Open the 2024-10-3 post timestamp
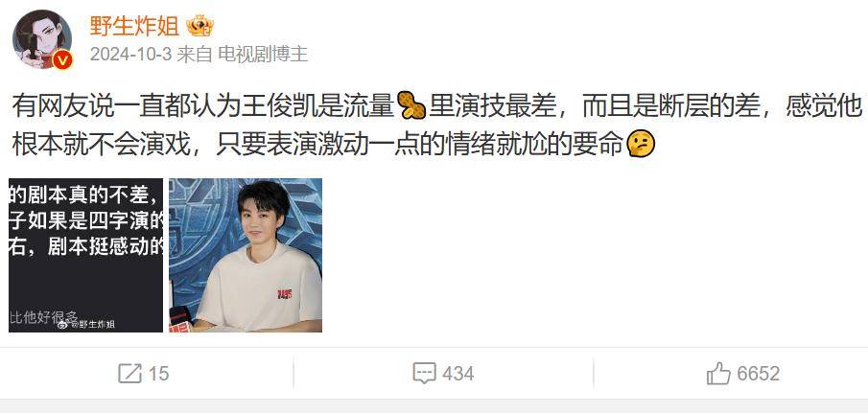868x413 pixels. (x=130, y=55)
